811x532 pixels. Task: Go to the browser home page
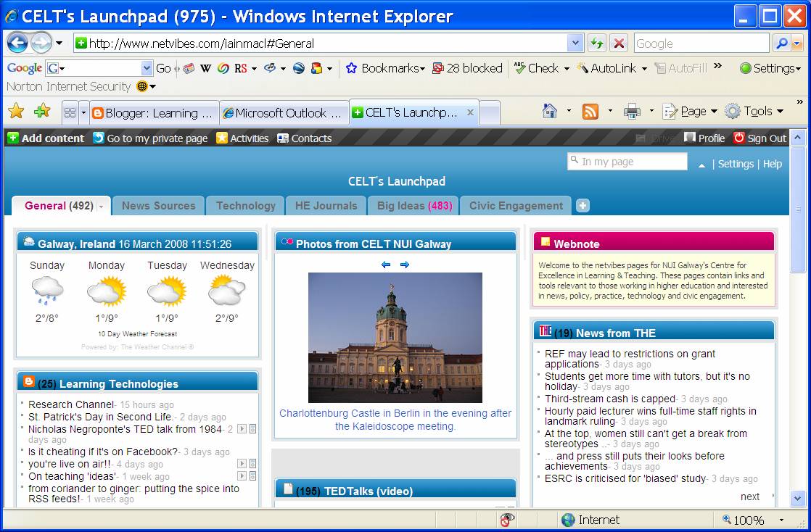547,111
